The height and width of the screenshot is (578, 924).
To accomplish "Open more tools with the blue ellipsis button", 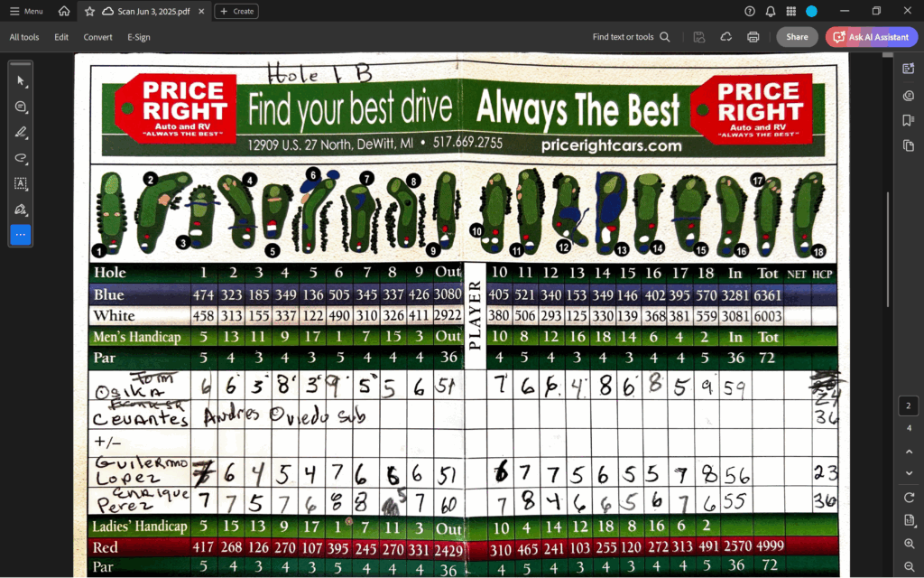I will pos(21,235).
